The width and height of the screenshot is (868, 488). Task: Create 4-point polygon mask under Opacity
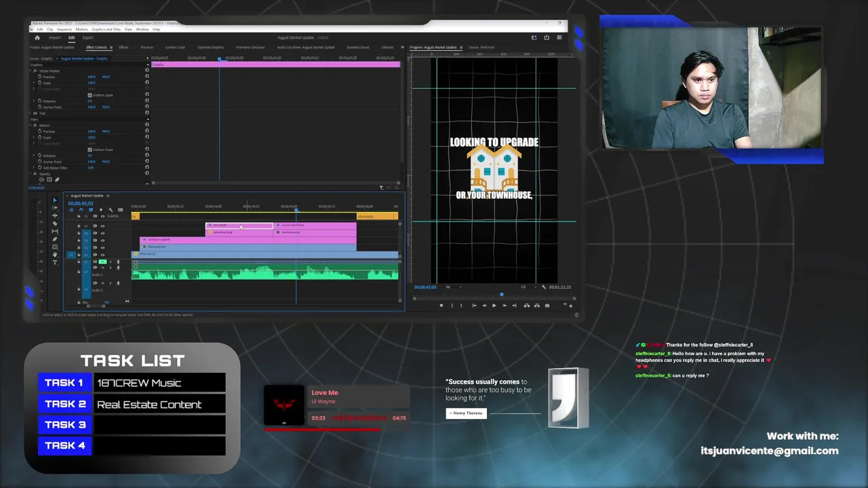[50, 180]
